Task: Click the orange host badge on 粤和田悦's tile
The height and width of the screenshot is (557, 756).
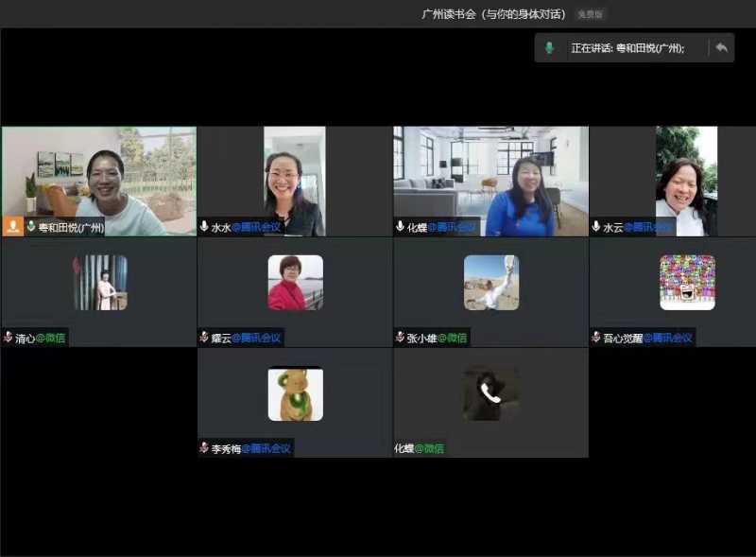Action: pos(13,226)
